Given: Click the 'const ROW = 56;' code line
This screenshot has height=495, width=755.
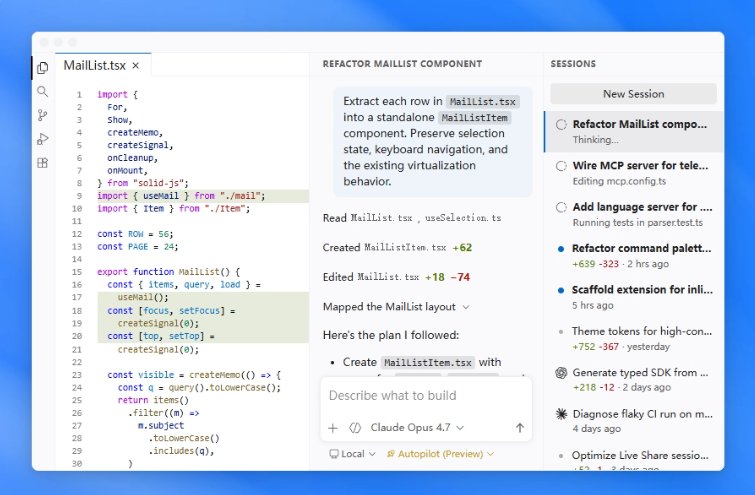Looking at the screenshot, I should tap(135, 234).
